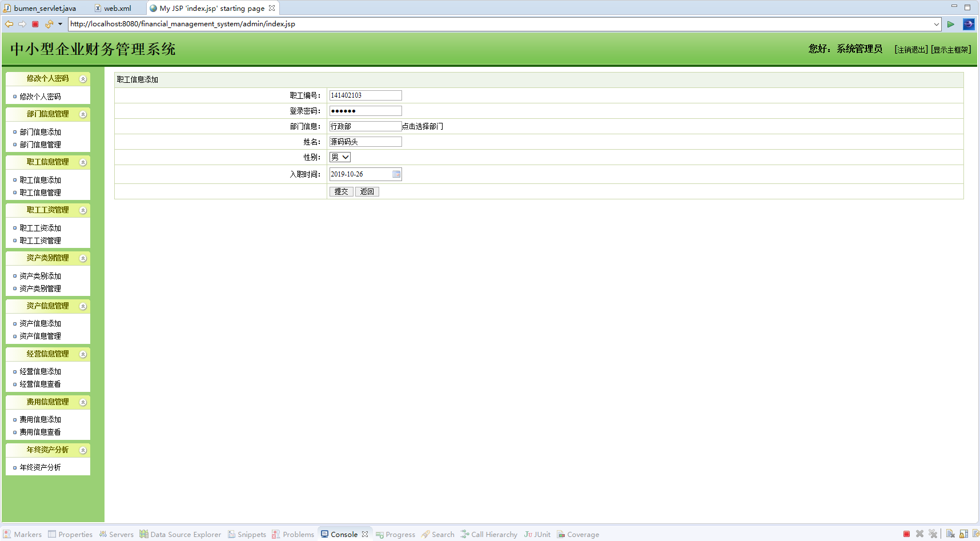Click the green Run arrow in the toolbar
This screenshot has width=980, height=541.
click(x=951, y=24)
